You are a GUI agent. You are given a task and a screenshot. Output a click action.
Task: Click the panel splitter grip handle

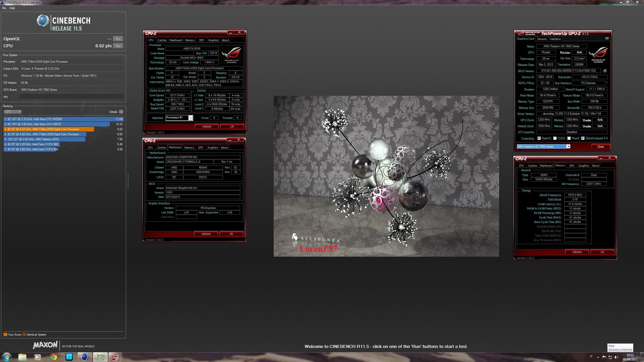pos(128,181)
